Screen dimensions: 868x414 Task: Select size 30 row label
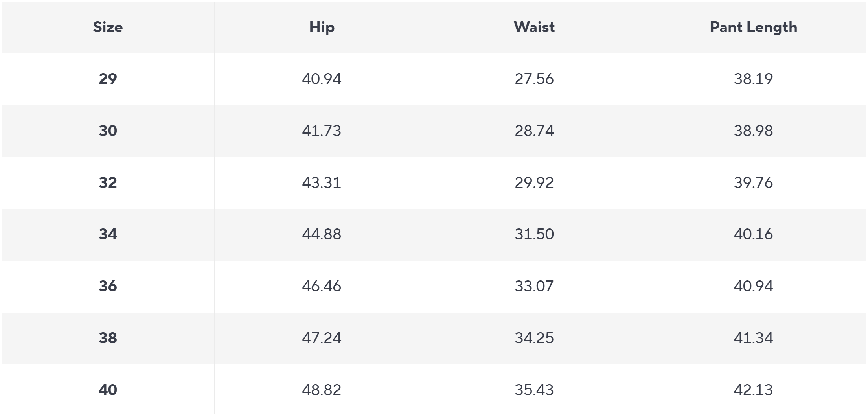(x=108, y=131)
